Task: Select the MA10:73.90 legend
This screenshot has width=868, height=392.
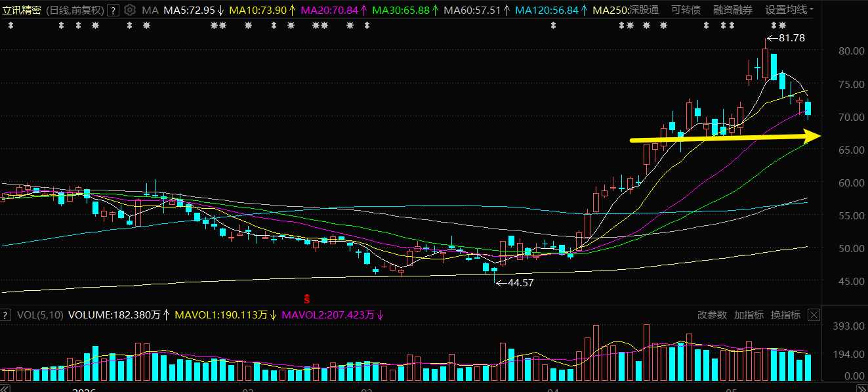Action: (x=258, y=10)
